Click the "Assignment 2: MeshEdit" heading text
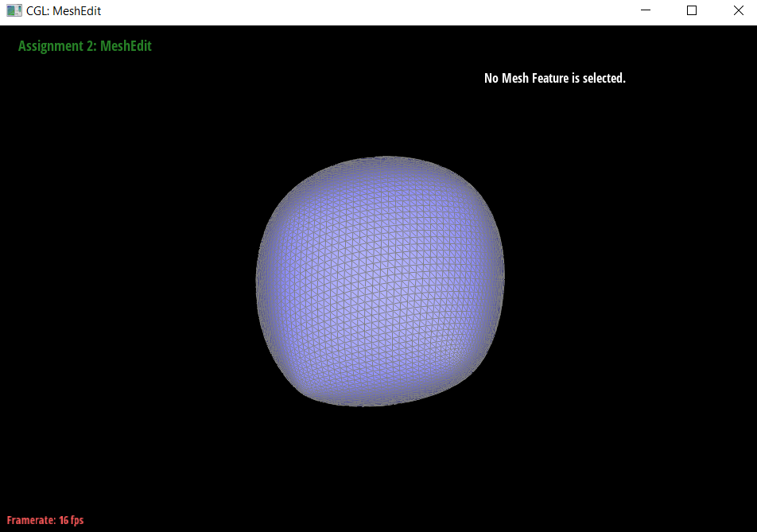This screenshot has height=532, width=757. click(x=85, y=46)
